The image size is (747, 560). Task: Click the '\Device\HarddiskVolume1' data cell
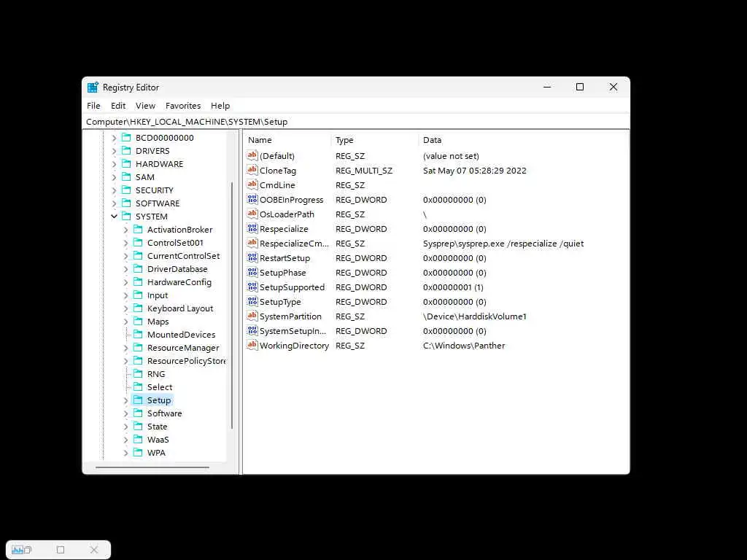(x=474, y=316)
